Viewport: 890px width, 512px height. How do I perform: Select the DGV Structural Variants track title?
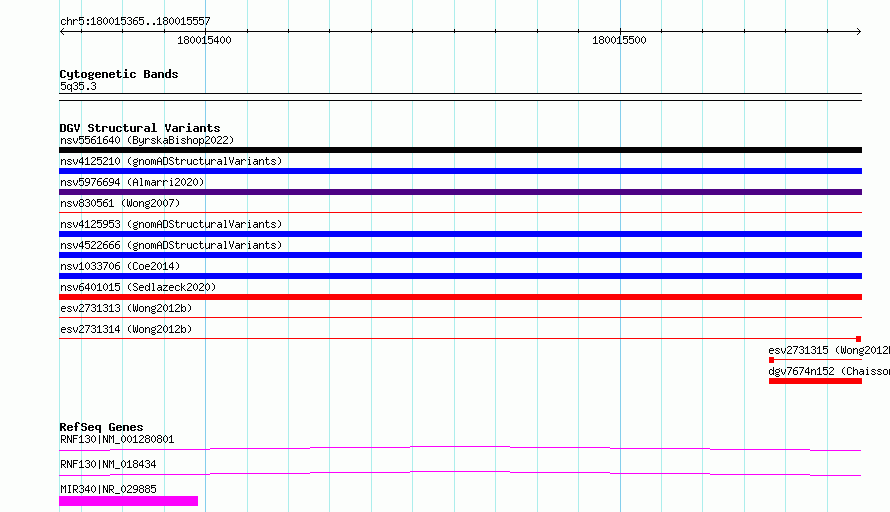(140, 128)
